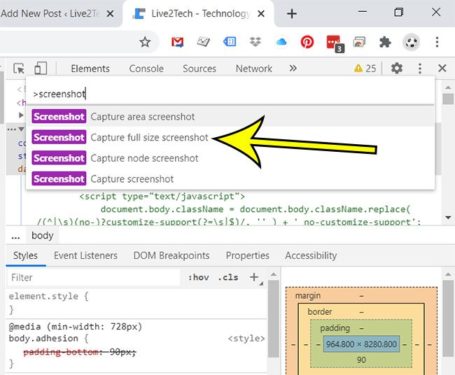Switch to the Console tab
Screen dimensions: 455x375
click(146, 68)
